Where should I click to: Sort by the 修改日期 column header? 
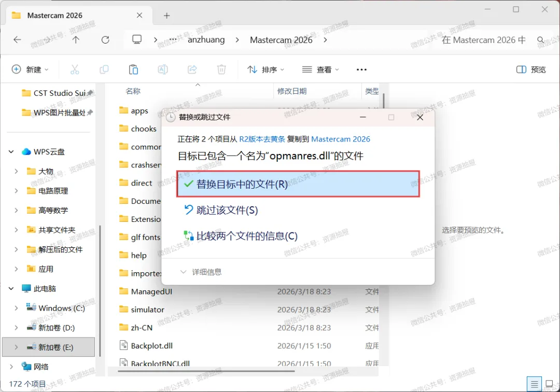click(292, 91)
